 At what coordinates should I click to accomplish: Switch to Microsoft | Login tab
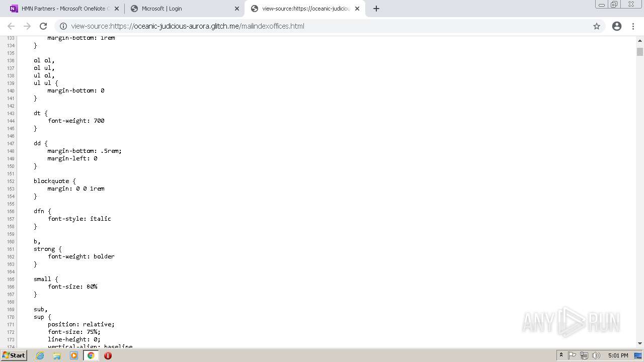click(184, 9)
